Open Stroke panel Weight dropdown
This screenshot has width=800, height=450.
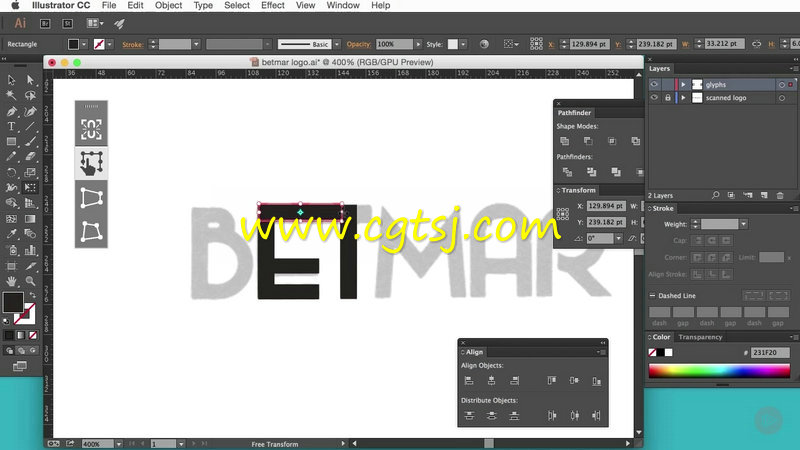point(743,224)
